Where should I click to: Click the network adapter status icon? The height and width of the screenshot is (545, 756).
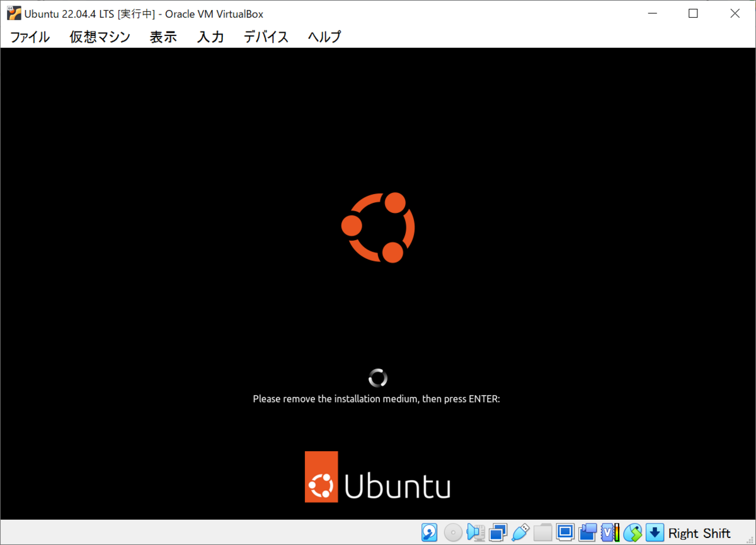(x=498, y=533)
